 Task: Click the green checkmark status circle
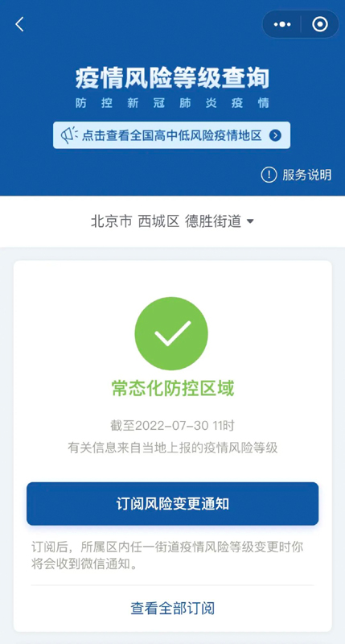pyautogui.click(x=171, y=333)
